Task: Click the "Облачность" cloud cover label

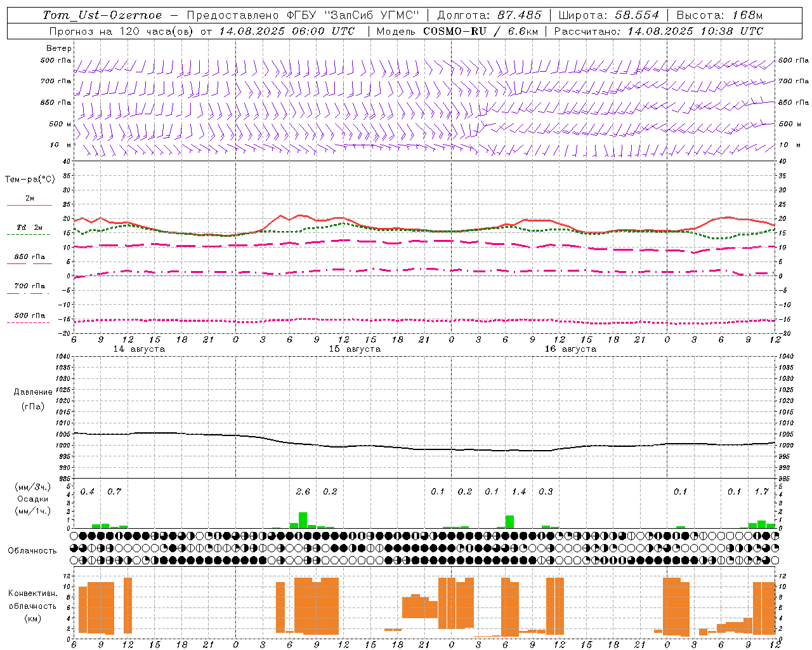Action: coord(32,551)
